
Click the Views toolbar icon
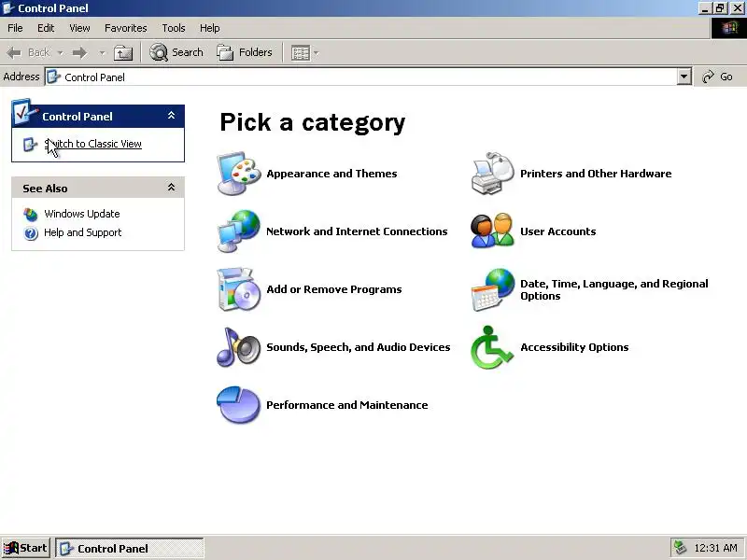[301, 53]
